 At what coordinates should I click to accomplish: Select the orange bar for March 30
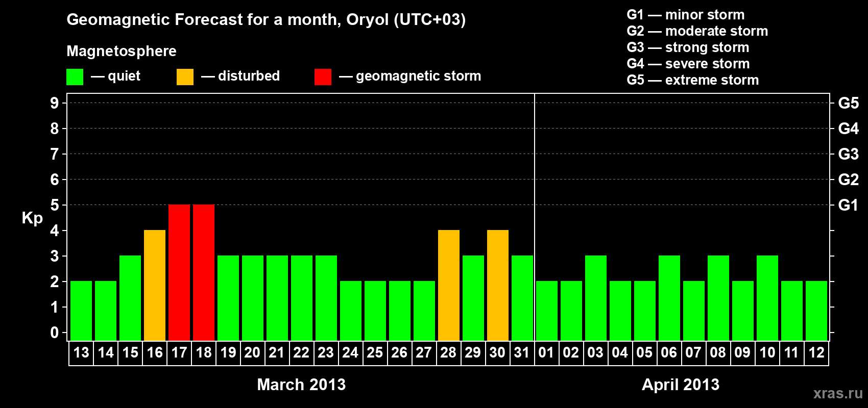[498, 286]
